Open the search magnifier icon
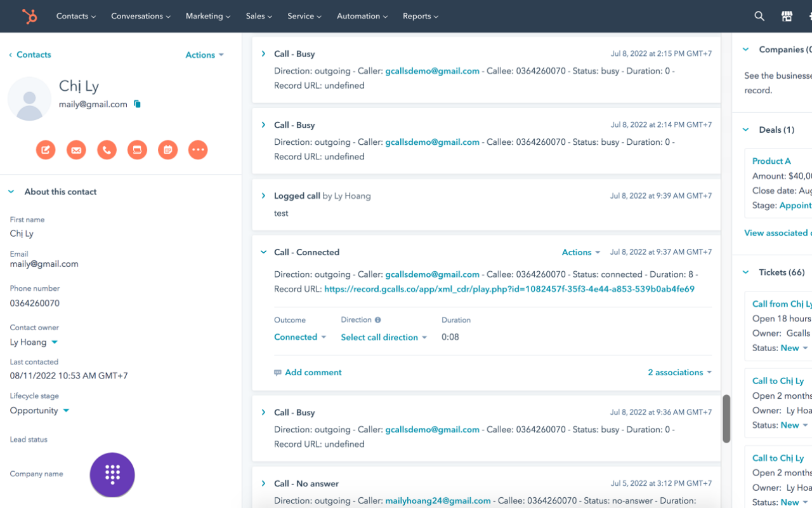The height and width of the screenshot is (508, 812). pos(759,17)
